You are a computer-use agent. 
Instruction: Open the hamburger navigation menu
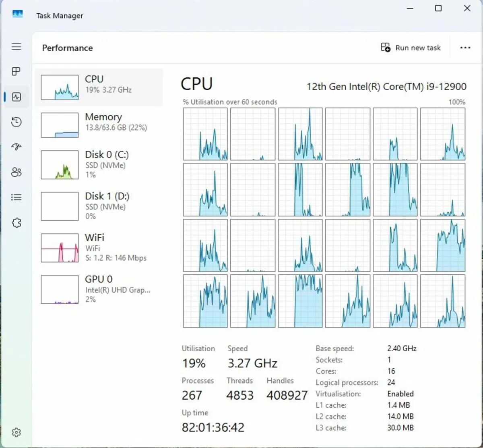pos(17,47)
